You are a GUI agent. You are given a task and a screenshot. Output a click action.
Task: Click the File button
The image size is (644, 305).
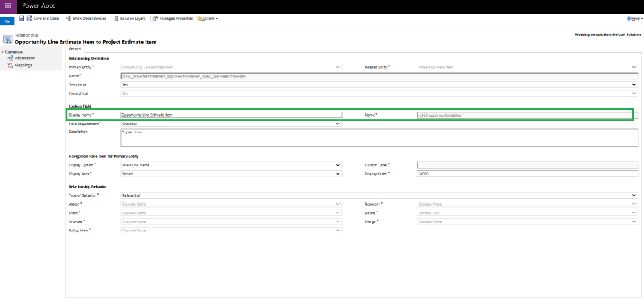click(x=7, y=21)
